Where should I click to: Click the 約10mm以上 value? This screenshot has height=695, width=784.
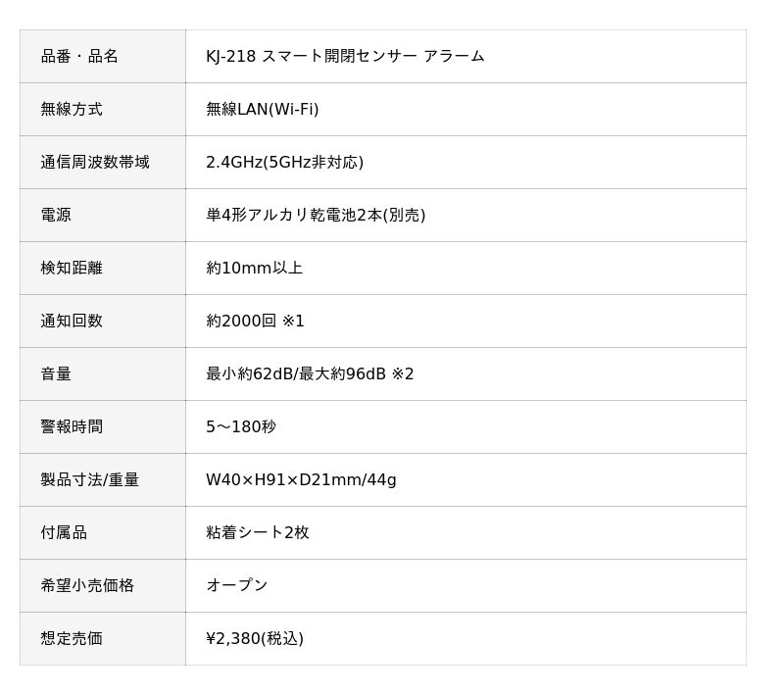tap(255, 268)
